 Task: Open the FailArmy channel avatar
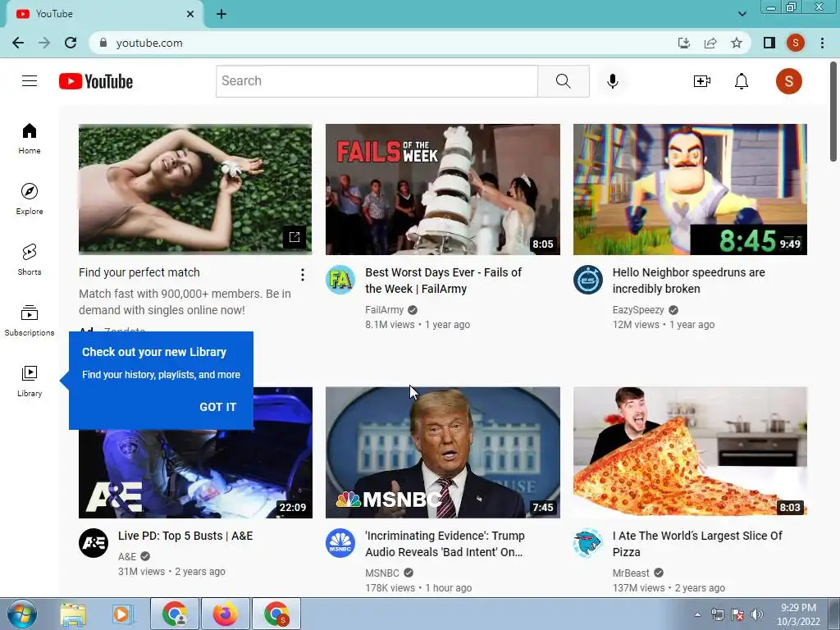click(340, 280)
